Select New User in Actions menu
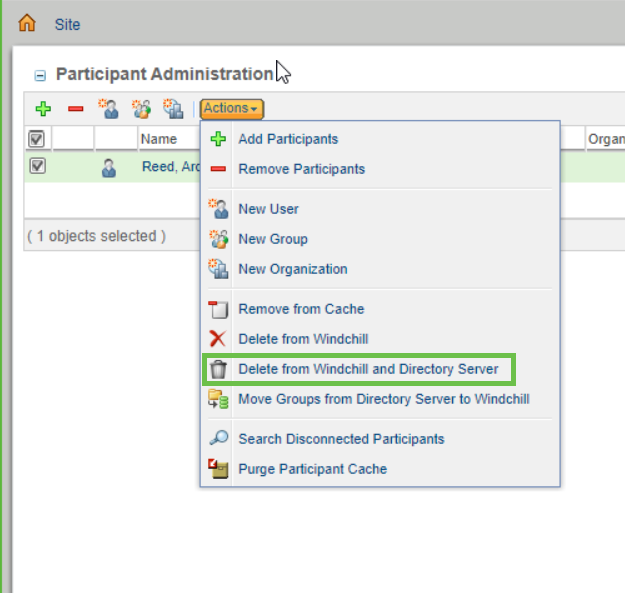This screenshot has height=593, width=625. (x=268, y=209)
